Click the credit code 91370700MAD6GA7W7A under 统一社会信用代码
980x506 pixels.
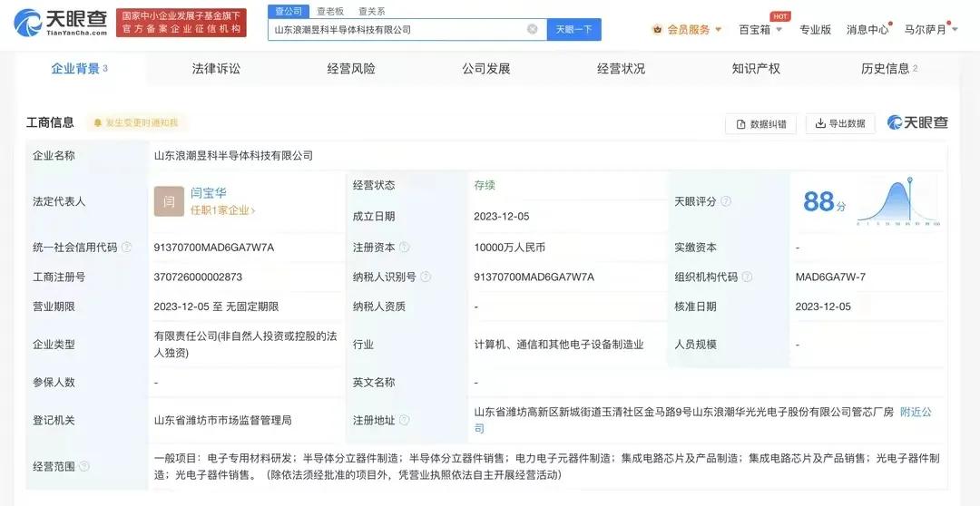pos(214,248)
